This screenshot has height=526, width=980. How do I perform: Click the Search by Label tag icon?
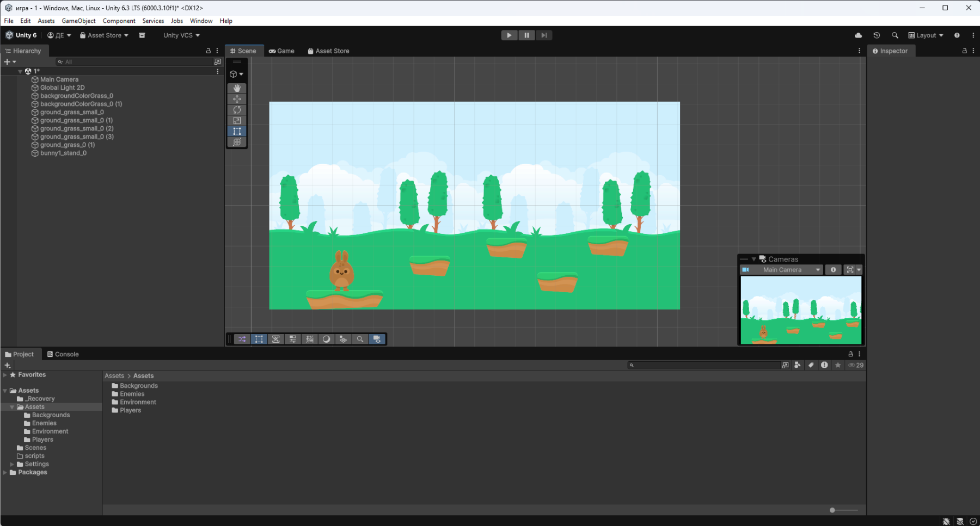811,365
